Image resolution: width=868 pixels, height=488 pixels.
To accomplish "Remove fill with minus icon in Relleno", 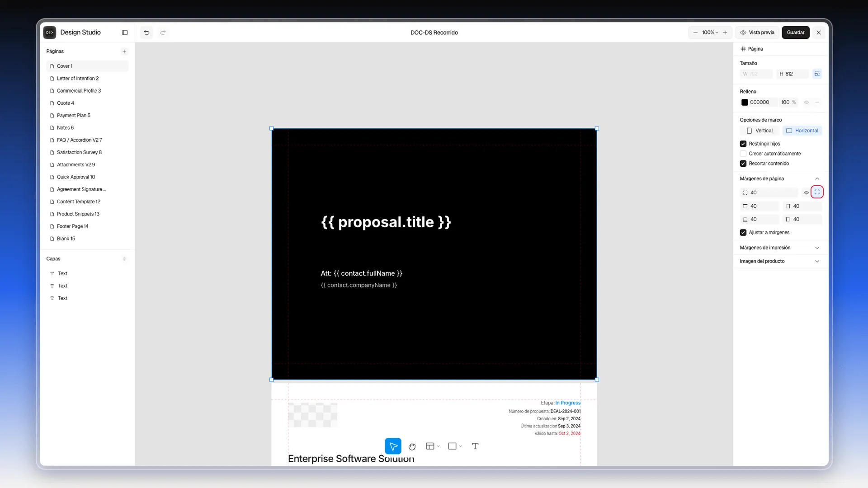I will tap(817, 103).
